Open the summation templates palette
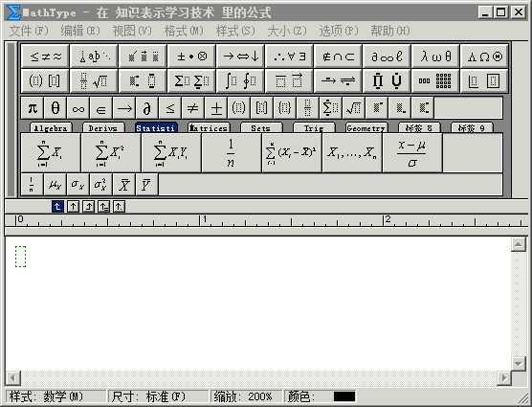Screen dimensions: 532x407 (191, 80)
